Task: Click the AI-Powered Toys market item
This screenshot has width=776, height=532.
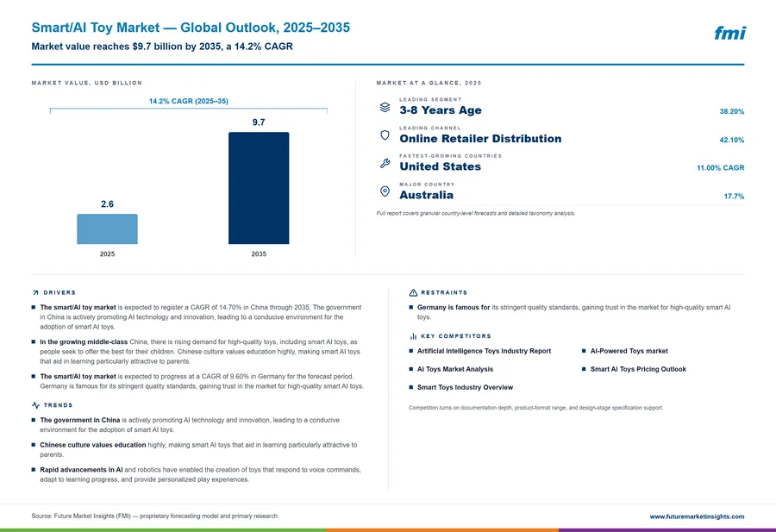Action: (x=629, y=351)
